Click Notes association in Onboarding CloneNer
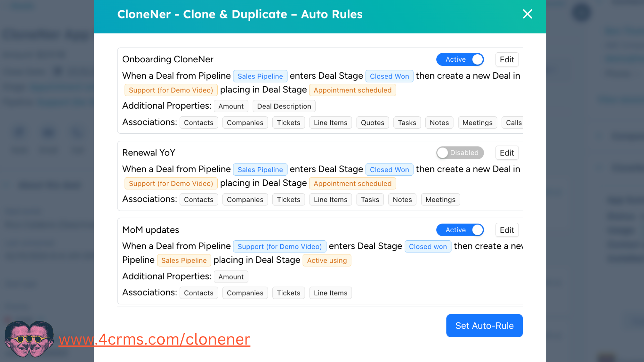This screenshot has width=644, height=362. [439, 123]
